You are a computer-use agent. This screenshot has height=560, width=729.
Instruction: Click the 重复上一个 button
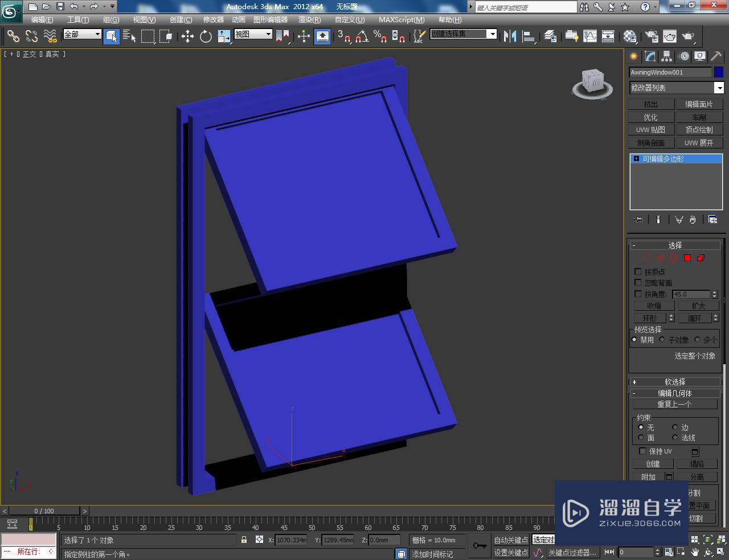[675, 404]
